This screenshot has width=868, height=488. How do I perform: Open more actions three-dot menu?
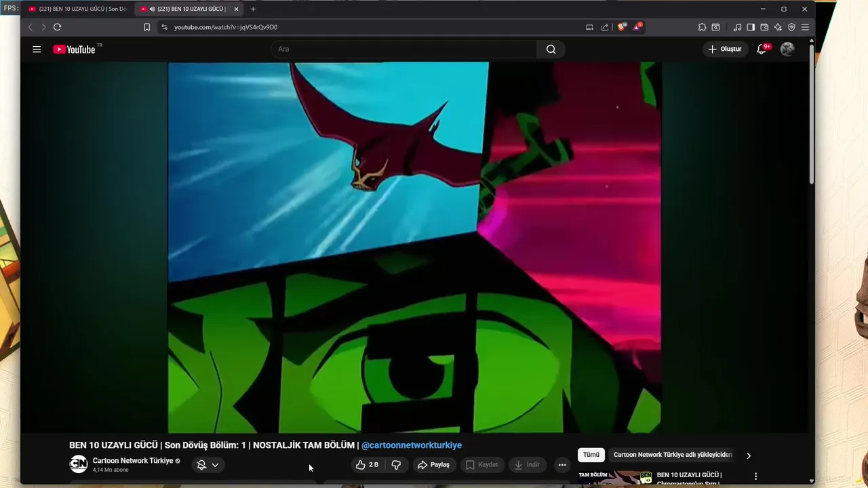[x=562, y=464]
